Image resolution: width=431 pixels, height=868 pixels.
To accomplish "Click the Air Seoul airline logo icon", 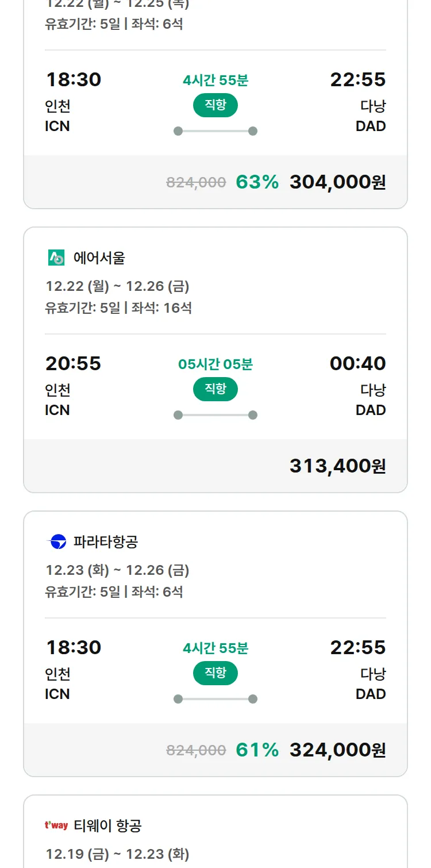I will [56, 258].
